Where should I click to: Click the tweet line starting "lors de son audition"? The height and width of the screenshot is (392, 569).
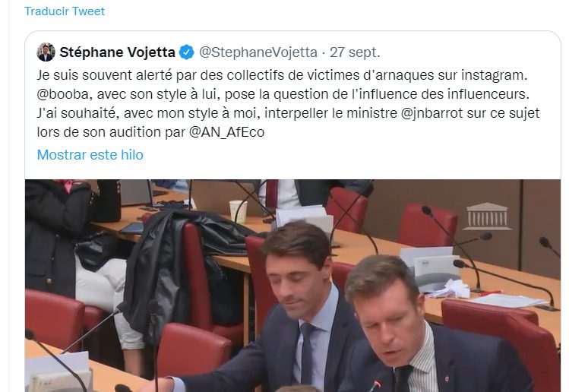click(x=150, y=132)
